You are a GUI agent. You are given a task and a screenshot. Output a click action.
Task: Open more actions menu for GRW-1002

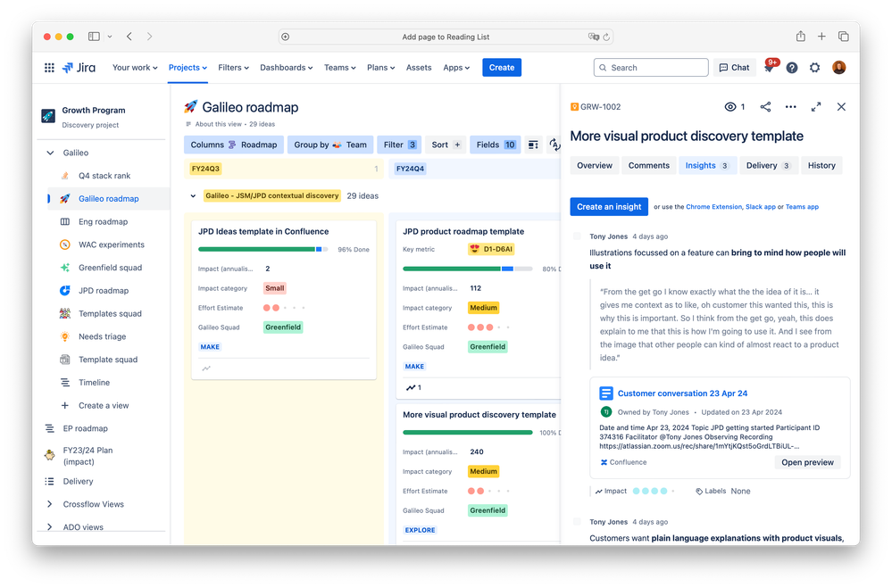coord(791,107)
